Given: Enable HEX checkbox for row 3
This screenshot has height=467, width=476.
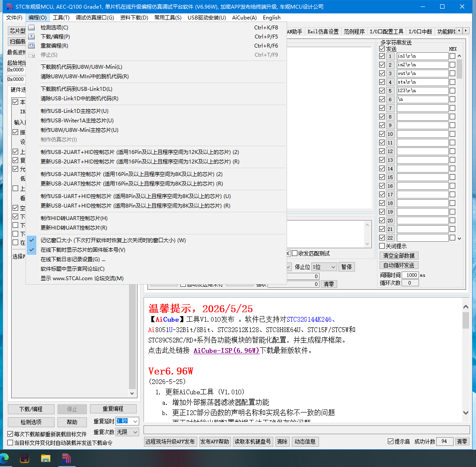Looking at the screenshot, I should pyautogui.click(x=452, y=73).
